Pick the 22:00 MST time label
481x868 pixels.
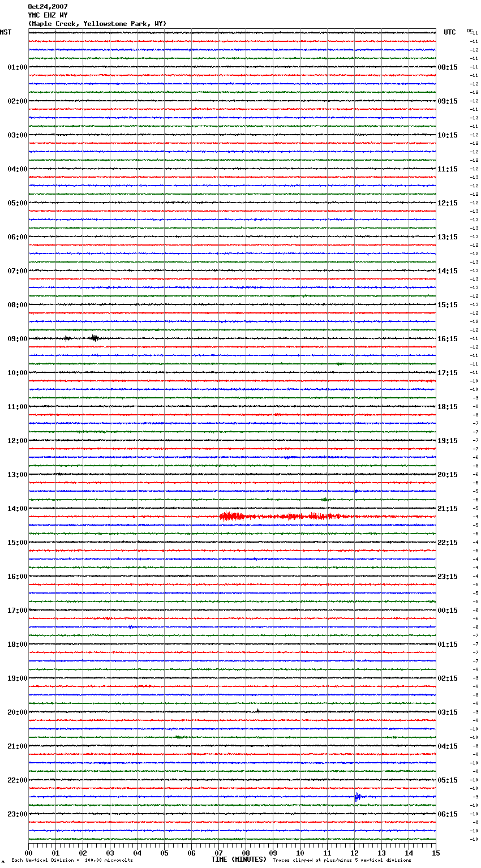(18, 780)
